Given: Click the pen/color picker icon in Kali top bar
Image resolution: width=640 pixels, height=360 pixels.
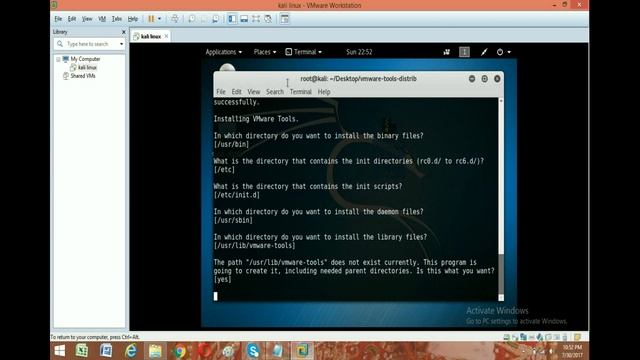Looking at the screenshot, I should coord(484,52).
